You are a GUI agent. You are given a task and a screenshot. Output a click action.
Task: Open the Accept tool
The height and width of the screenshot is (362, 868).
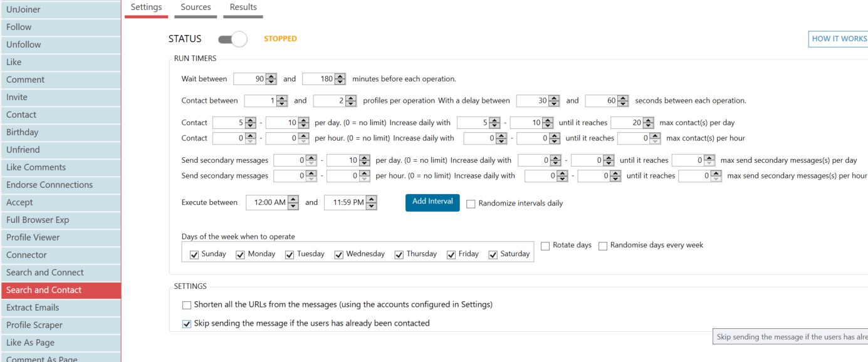(x=60, y=202)
